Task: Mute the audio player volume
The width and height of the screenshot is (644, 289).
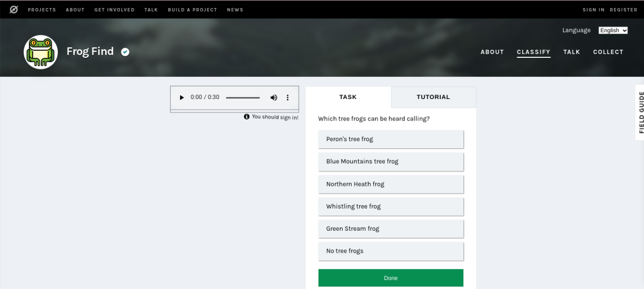Action: pyautogui.click(x=274, y=98)
